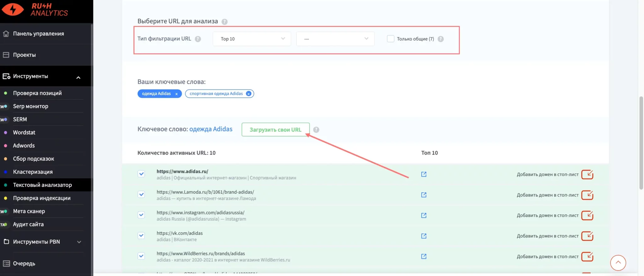This screenshot has height=276, width=644.
Task: Click help icon next to 'Тип фильтрации URL'
Action: click(x=198, y=39)
